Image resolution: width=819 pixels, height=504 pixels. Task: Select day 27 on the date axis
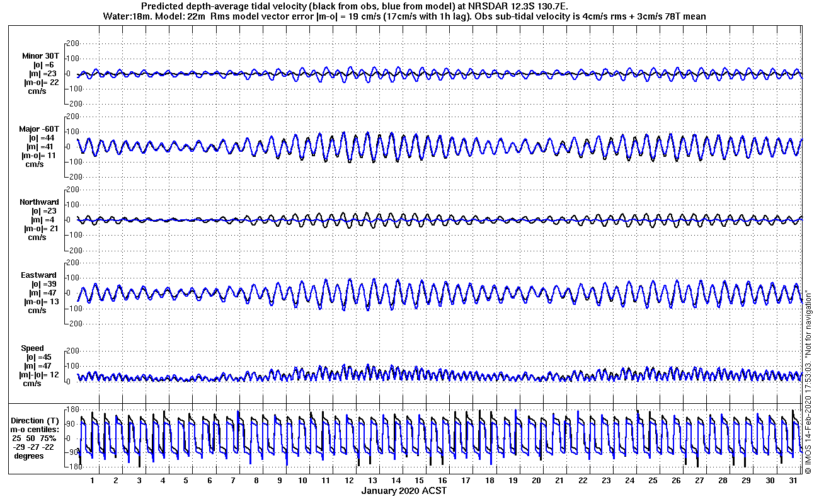pyautogui.click(x=699, y=480)
